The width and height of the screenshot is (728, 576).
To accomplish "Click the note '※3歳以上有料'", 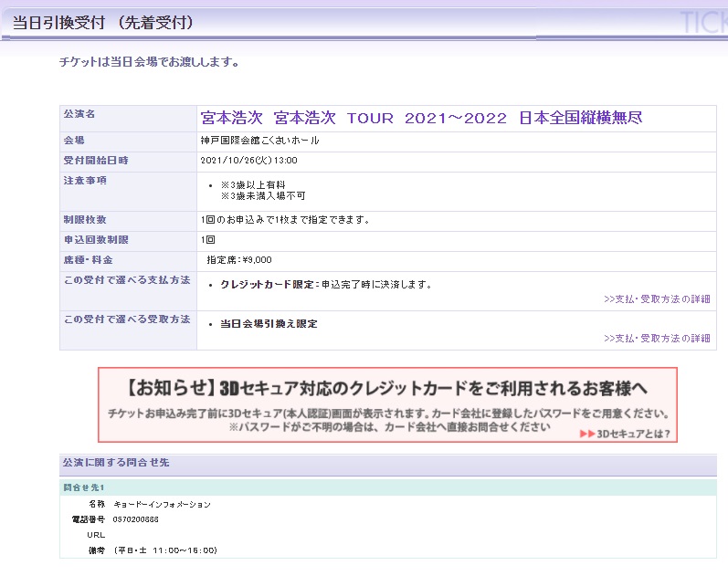I will 253,185.
